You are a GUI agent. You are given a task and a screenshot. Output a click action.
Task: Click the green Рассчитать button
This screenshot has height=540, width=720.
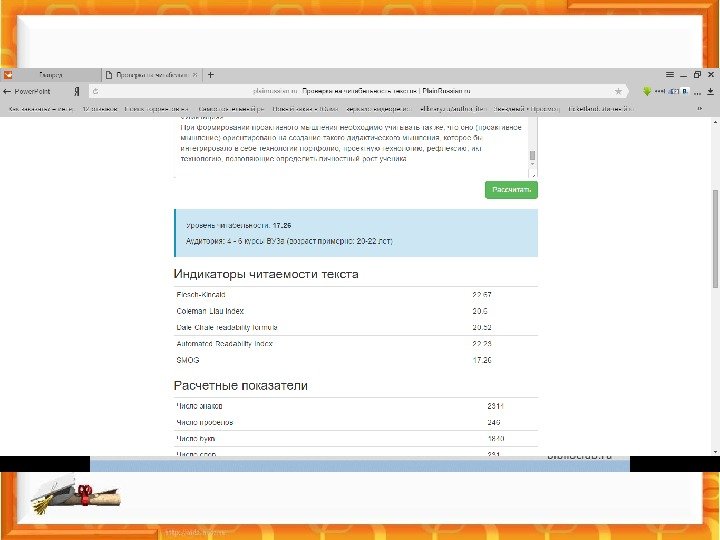(511, 190)
